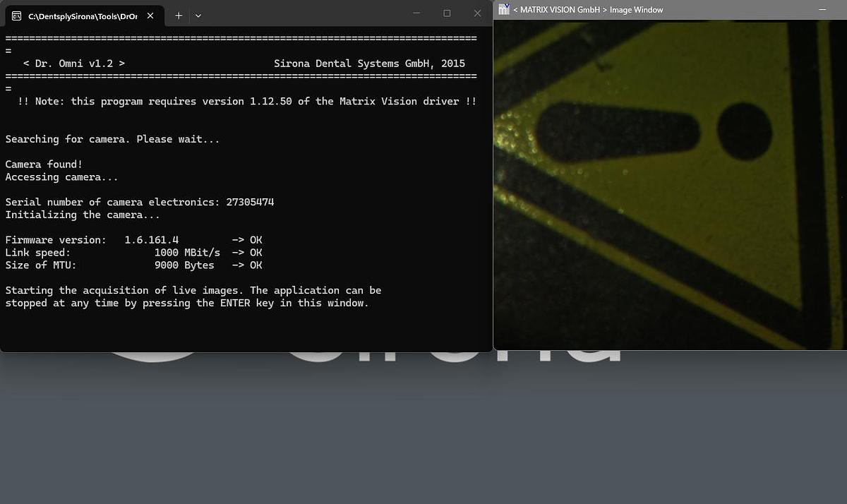Minimize the MATRIX VISION Image Window
This screenshot has width=847, height=504.
(x=823, y=10)
